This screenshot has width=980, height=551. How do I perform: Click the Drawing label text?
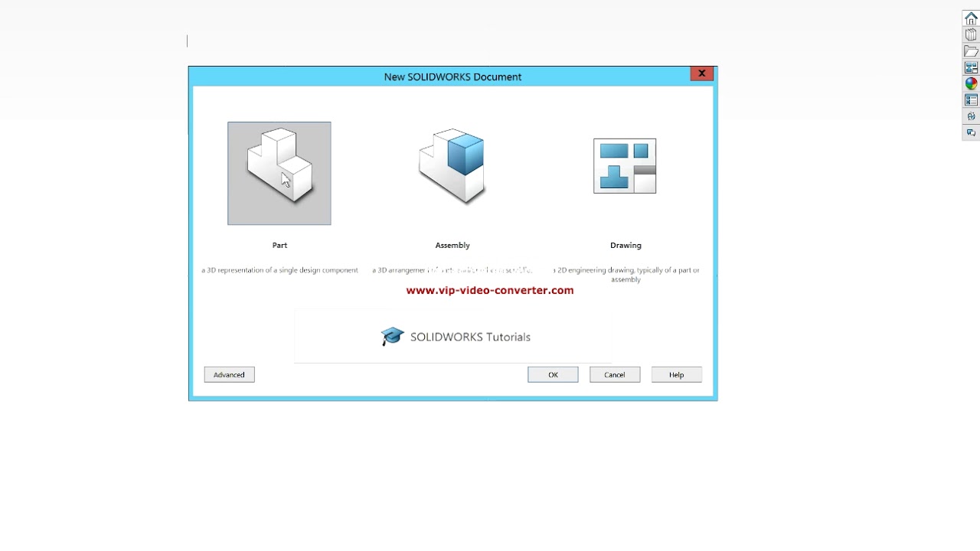click(626, 245)
